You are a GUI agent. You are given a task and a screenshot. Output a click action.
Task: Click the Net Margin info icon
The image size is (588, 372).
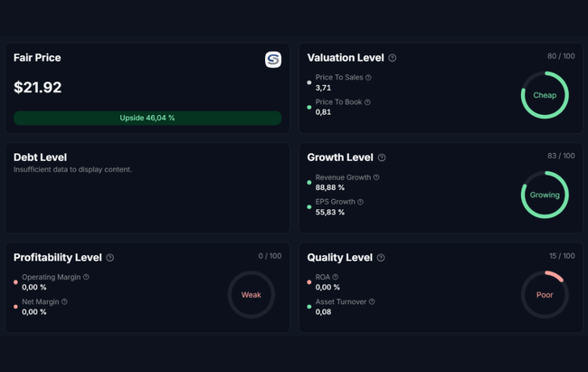pos(64,301)
